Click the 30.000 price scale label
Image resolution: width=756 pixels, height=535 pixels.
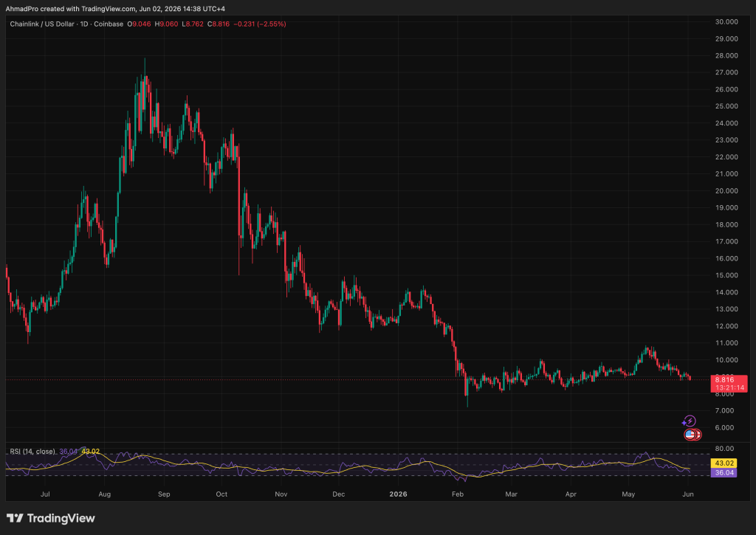[x=726, y=21]
